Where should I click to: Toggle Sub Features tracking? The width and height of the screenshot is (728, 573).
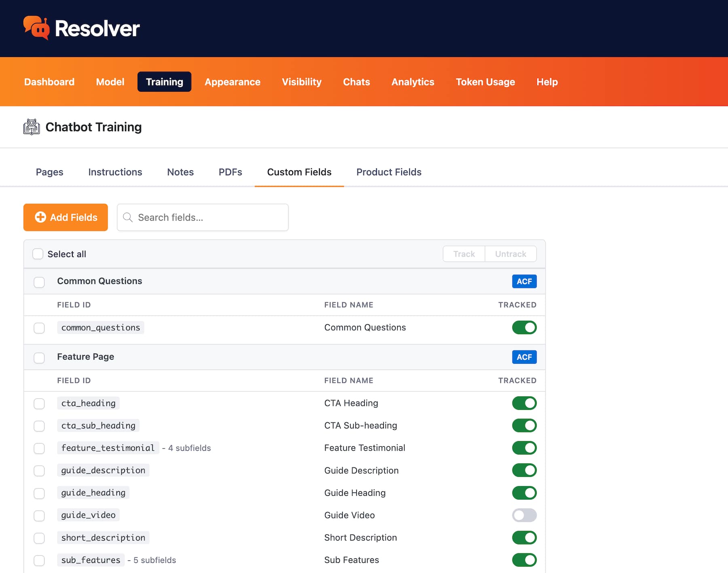click(x=524, y=560)
